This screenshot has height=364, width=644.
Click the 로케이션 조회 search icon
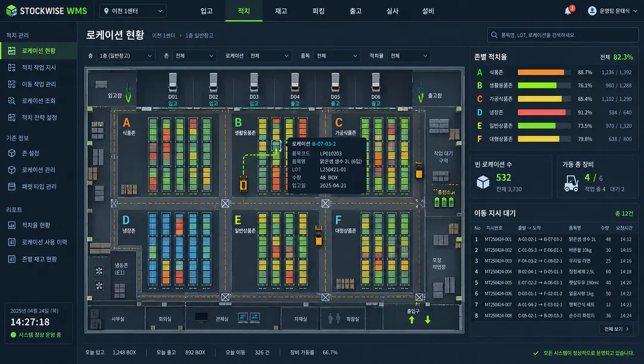pos(12,101)
